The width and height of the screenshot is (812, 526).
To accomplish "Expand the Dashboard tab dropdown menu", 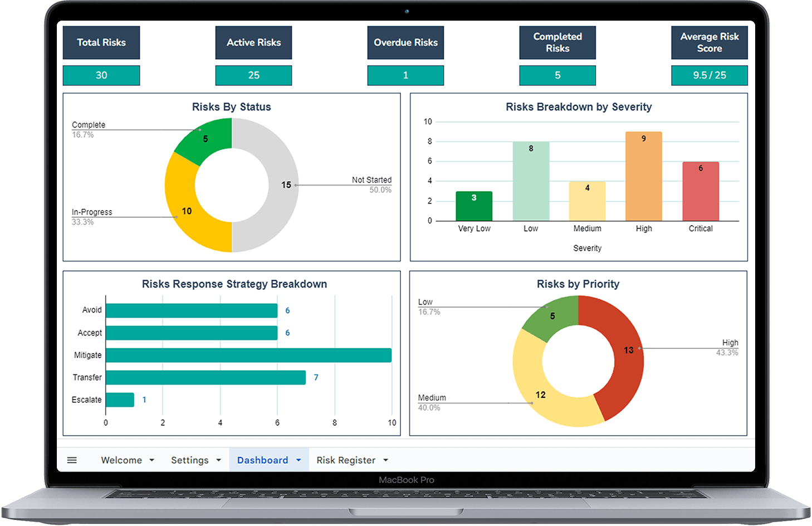I will 297,460.
